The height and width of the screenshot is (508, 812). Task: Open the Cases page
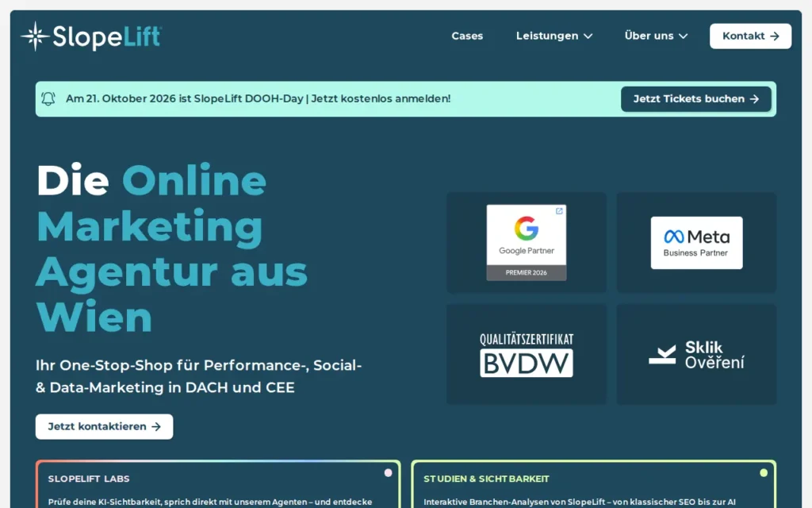pyautogui.click(x=467, y=36)
